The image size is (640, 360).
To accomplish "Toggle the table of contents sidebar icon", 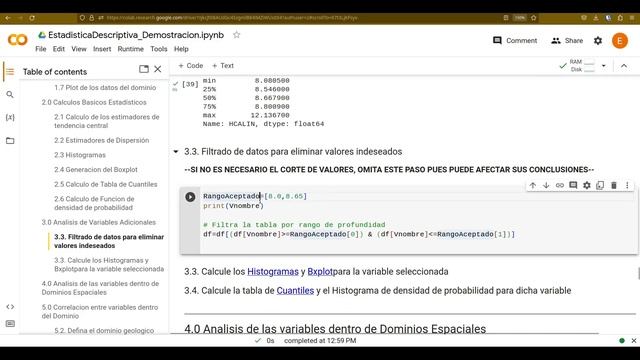I will [10, 72].
